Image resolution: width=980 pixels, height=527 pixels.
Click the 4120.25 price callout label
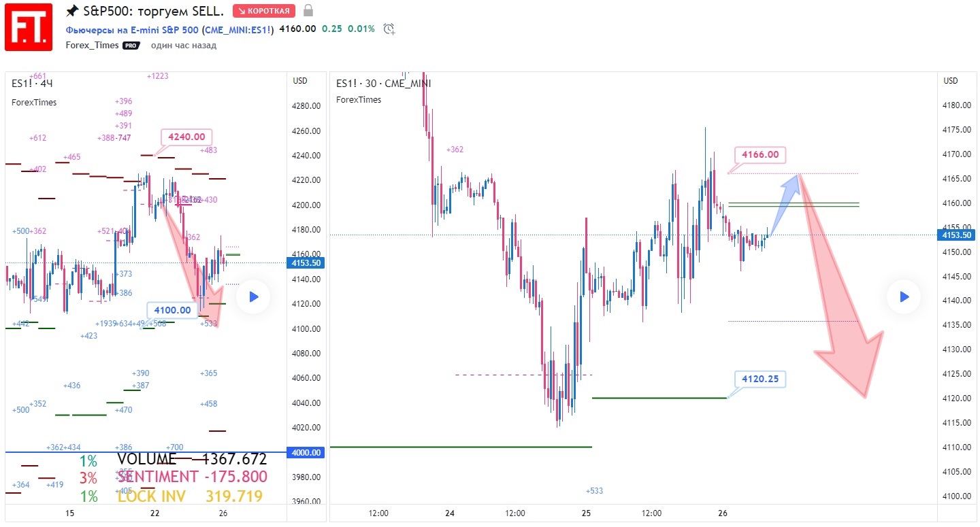760,379
